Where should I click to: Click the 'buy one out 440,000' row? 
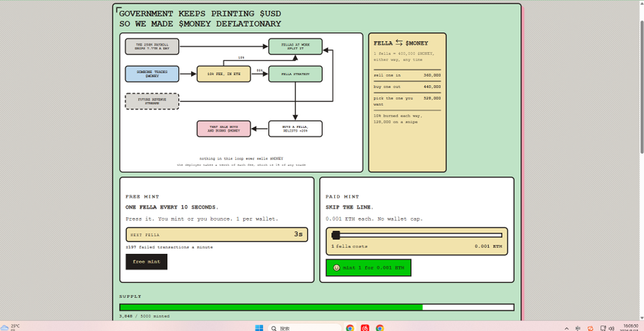(x=407, y=87)
